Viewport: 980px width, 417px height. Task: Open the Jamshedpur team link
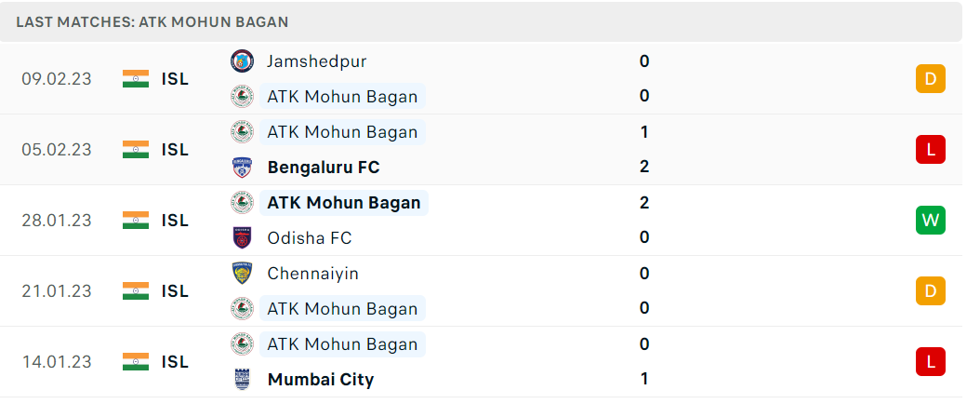[317, 61]
